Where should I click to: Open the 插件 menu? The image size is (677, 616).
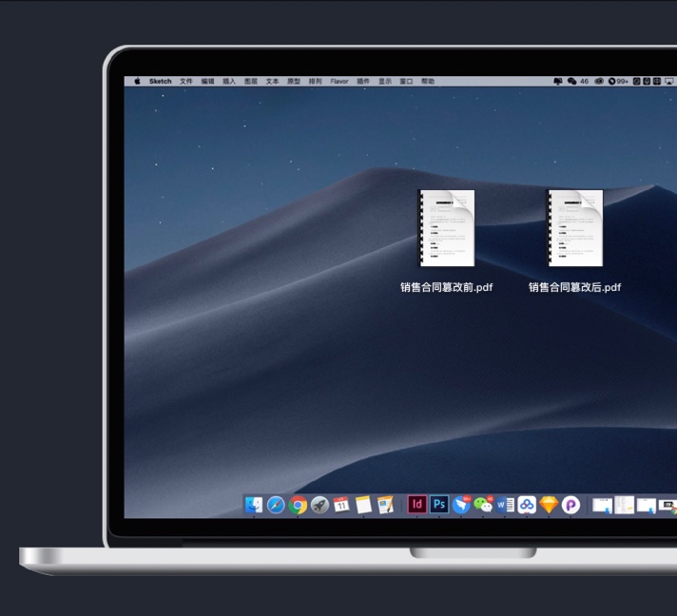(363, 81)
